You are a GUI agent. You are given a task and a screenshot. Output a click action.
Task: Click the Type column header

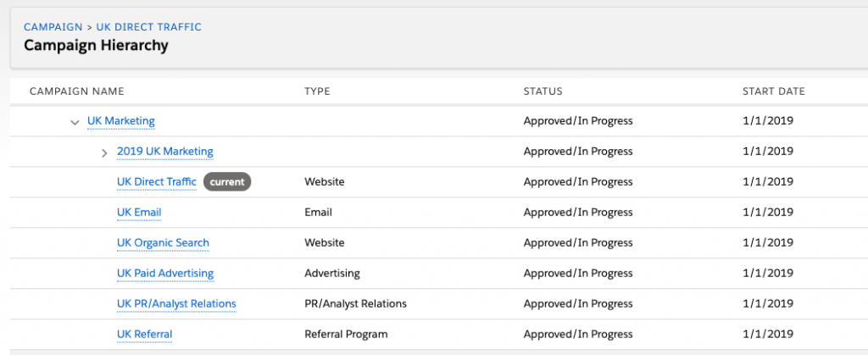point(317,92)
